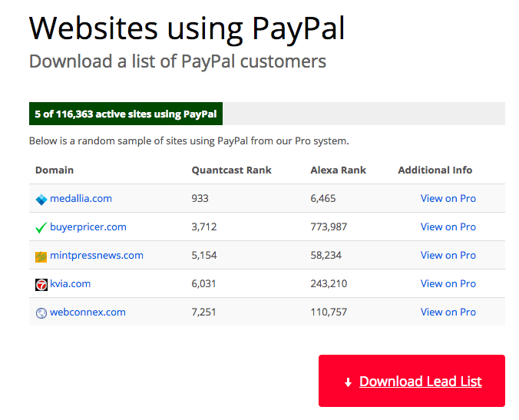Open the buyerpricer.com domain link
Viewport: 519px width, 420px height.
point(88,227)
